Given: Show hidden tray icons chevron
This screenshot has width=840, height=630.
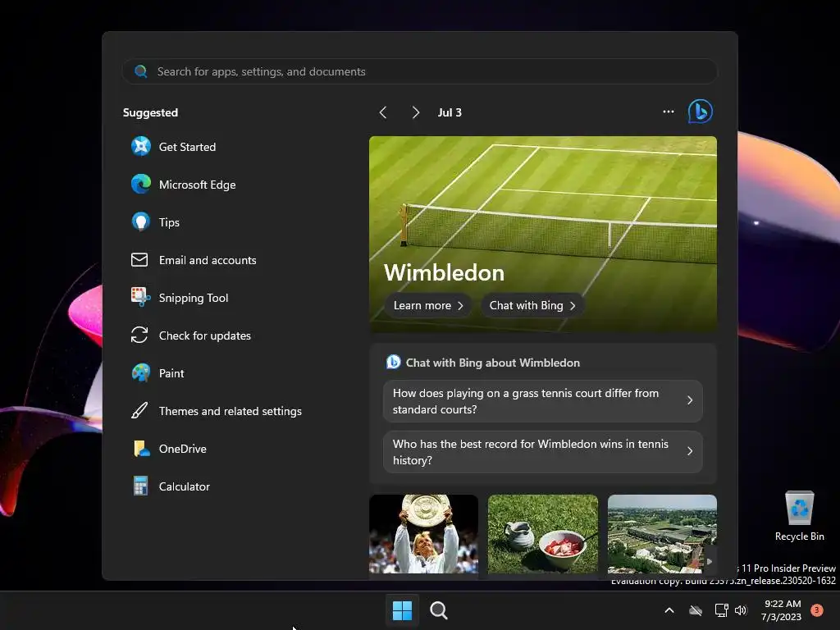Looking at the screenshot, I should point(669,610).
